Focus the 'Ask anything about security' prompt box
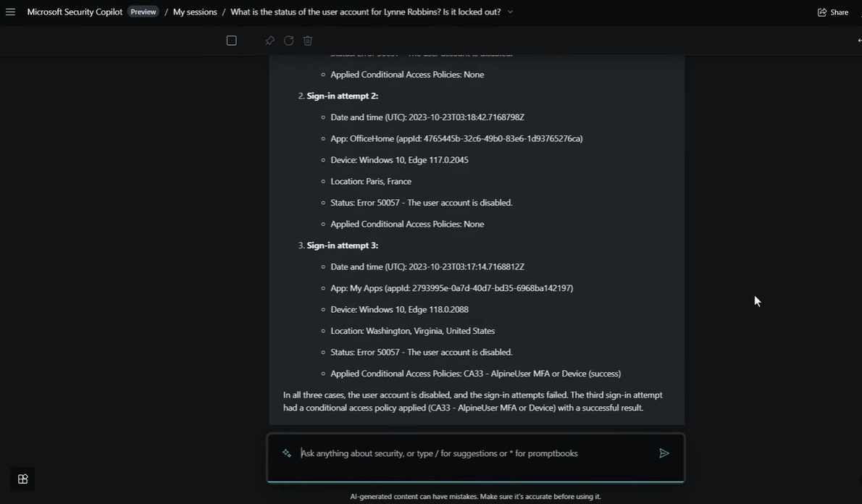 coord(471,453)
